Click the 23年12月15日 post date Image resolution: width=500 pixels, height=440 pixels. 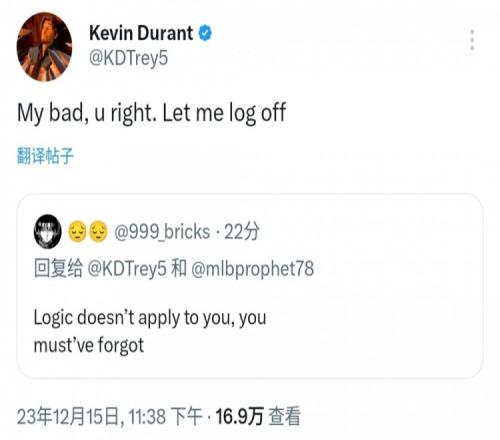click(68, 416)
